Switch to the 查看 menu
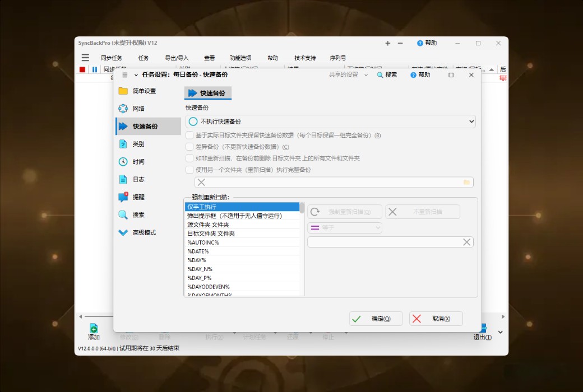 209,57
